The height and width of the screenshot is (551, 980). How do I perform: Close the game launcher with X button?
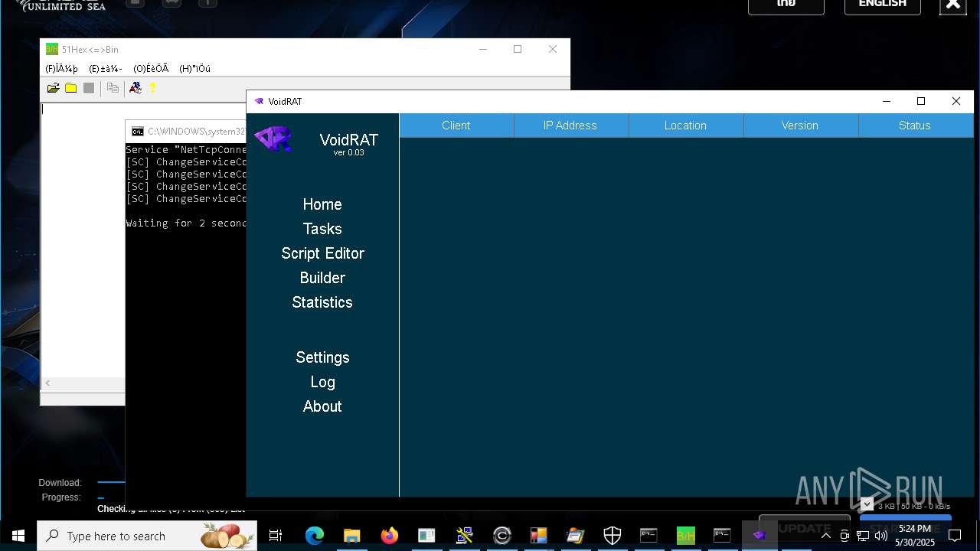[x=952, y=5]
